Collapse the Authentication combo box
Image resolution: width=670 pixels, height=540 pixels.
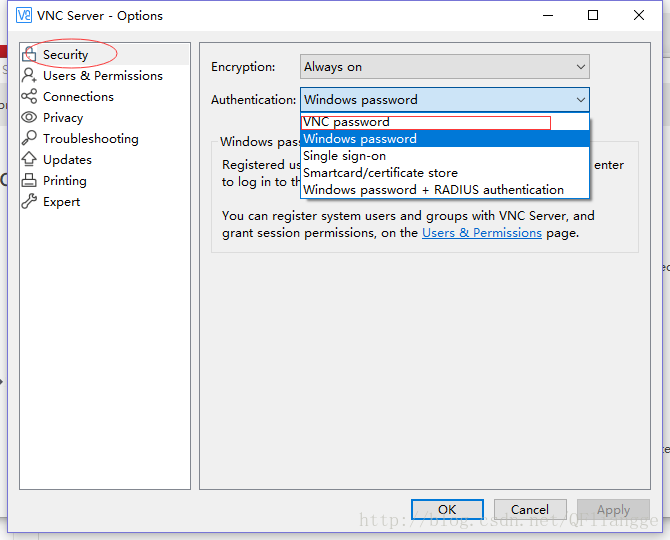[x=444, y=100]
